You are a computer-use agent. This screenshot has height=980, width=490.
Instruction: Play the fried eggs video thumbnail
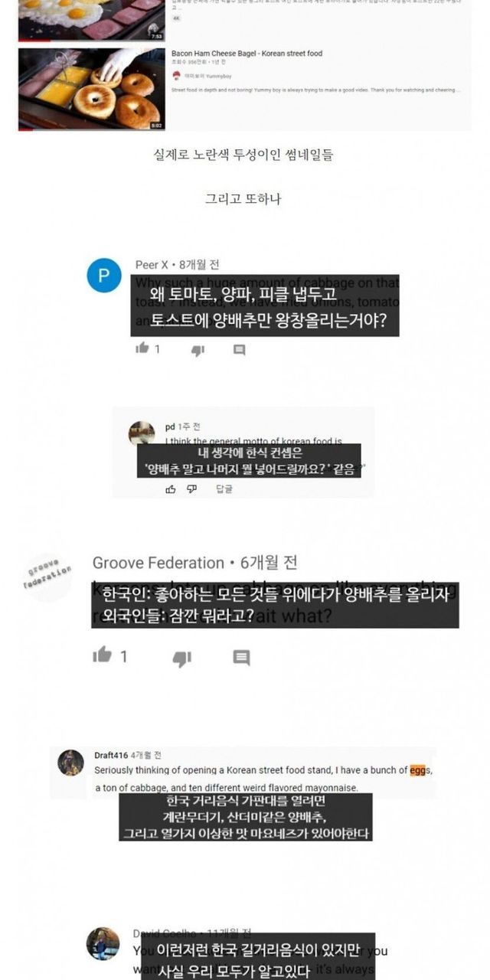91,21
